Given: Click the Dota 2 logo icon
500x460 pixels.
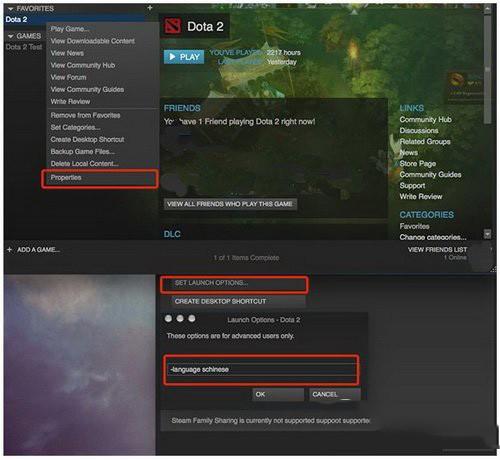Looking at the screenshot, I should [173, 26].
